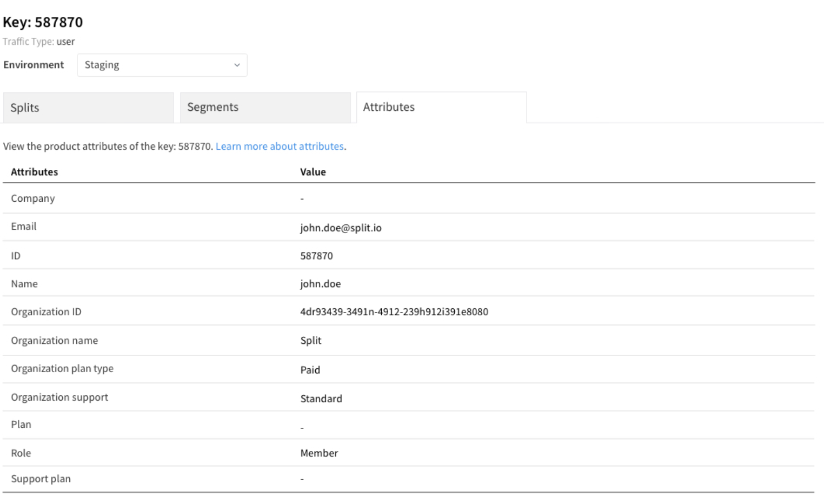Select the john.doe@split.io email value
The width and height of the screenshot is (824, 504).
click(x=341, y=228)
